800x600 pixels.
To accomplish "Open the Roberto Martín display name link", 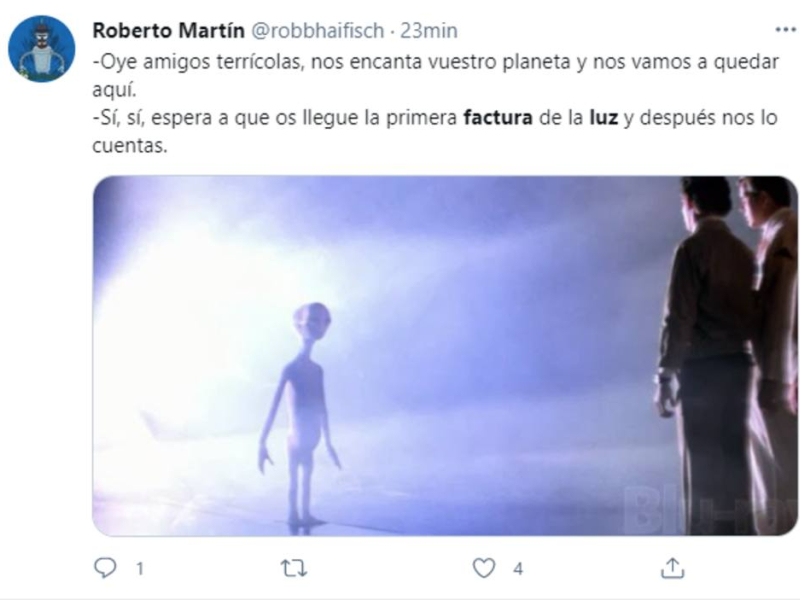I will point(168,31).
